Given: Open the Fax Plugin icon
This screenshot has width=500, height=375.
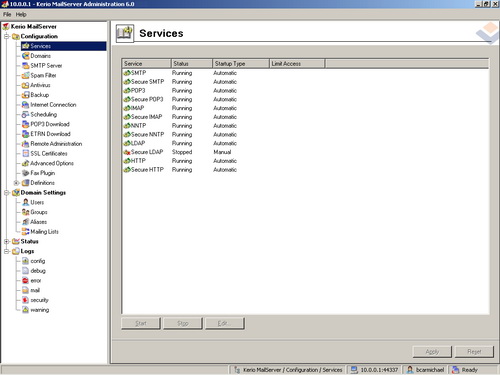Looking at the screenshot, I should 25,173.
